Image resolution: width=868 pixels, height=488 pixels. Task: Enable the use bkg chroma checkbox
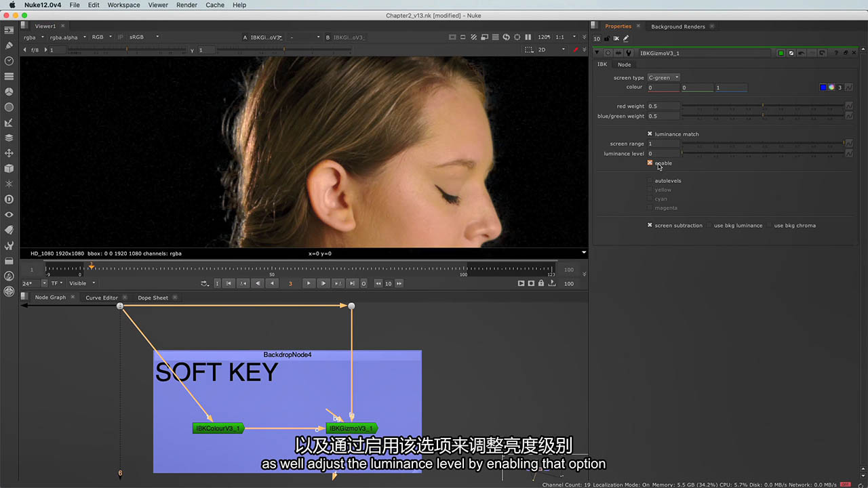tap(769, 225)
